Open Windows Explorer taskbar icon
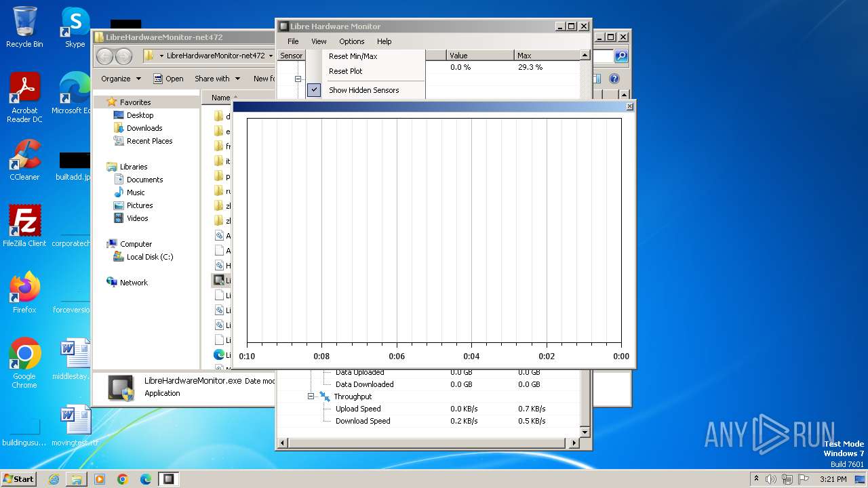The height and width of the screenshot is (488, 868). coord(77,479)
